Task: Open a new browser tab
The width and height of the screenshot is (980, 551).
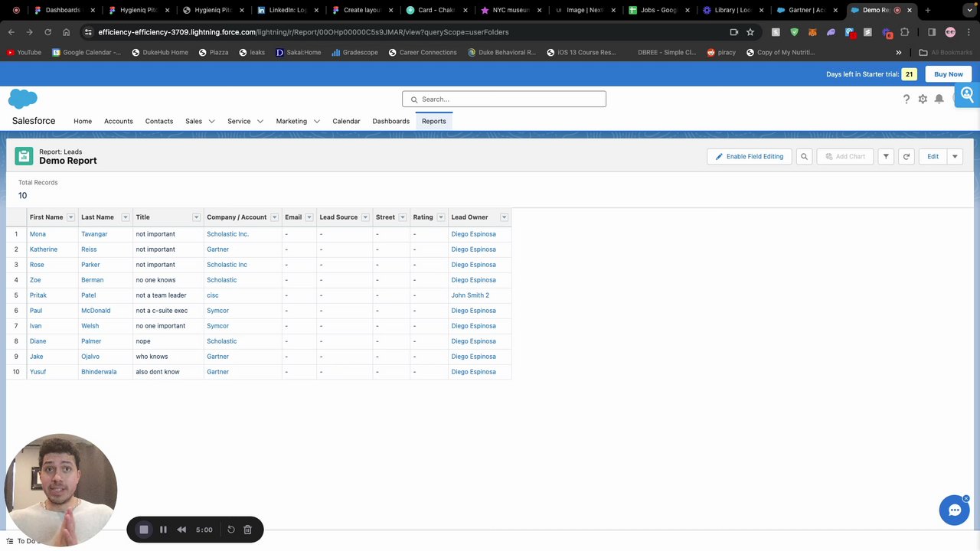Action: click(928, 10)
